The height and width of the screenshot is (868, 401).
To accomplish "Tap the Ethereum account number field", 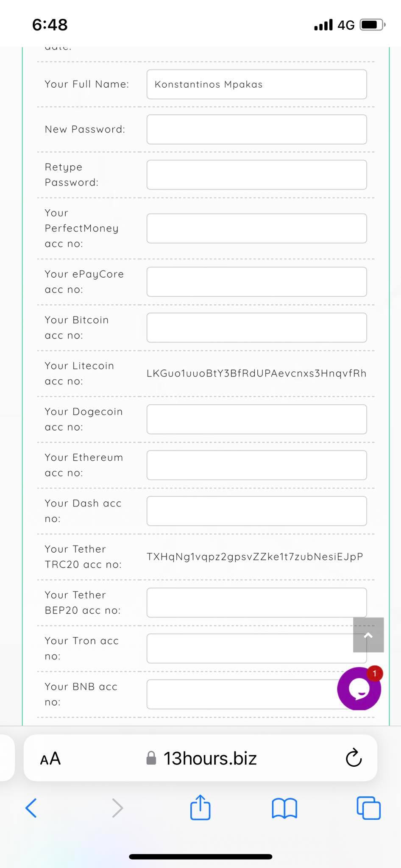I will pos(256,465).
